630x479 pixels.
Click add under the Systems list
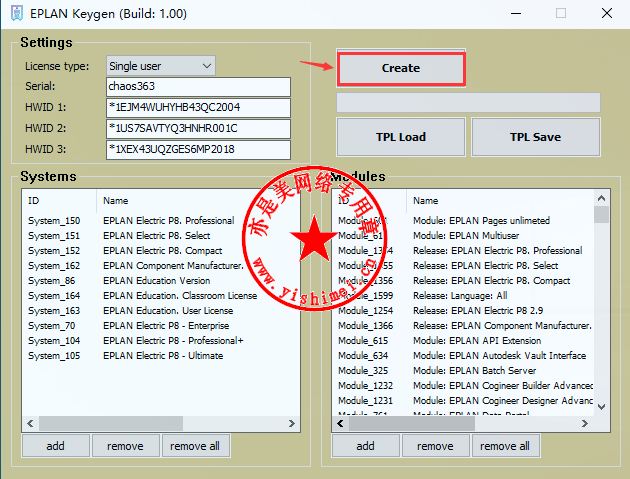point(55,446)
